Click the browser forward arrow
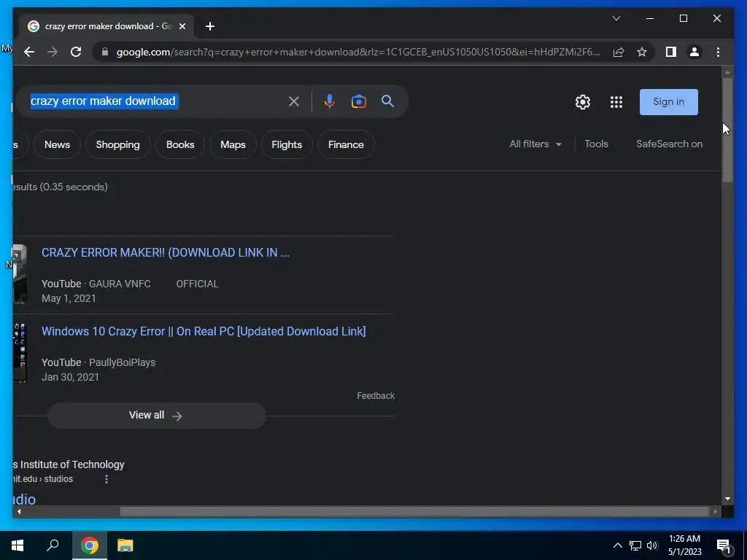This screenshot has width=747, height=560. tap(53, 52)
